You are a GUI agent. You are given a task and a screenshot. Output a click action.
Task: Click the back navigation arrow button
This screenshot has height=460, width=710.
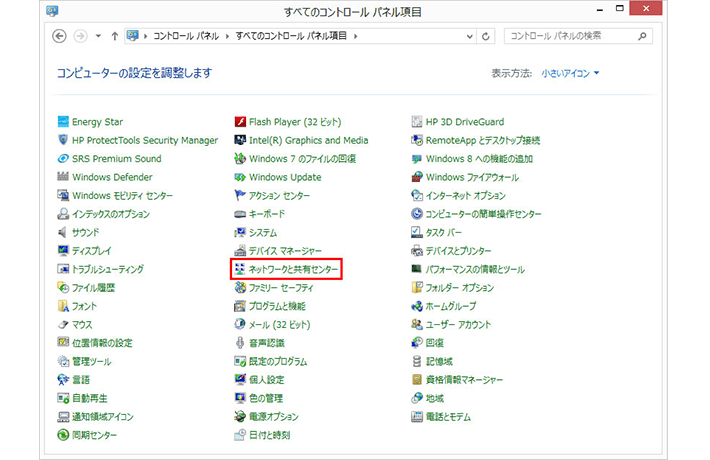point(59,36)
